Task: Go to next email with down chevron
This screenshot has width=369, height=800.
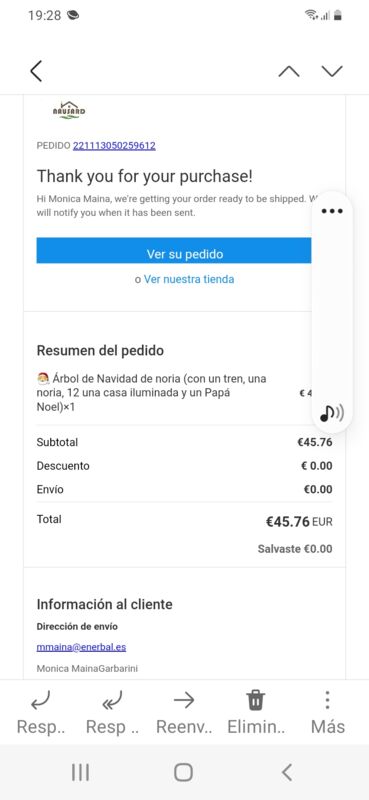Action: click(332, 71)
